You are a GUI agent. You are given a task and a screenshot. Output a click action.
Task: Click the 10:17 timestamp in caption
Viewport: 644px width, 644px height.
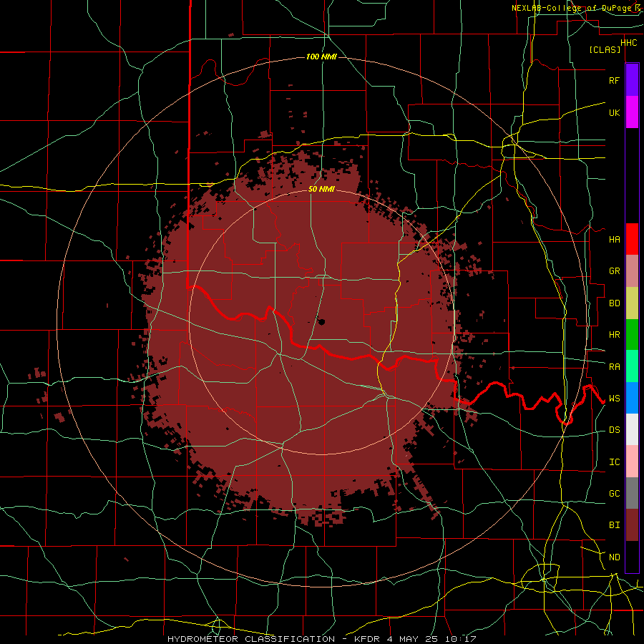pyautogui.click(x=460, y=639)
